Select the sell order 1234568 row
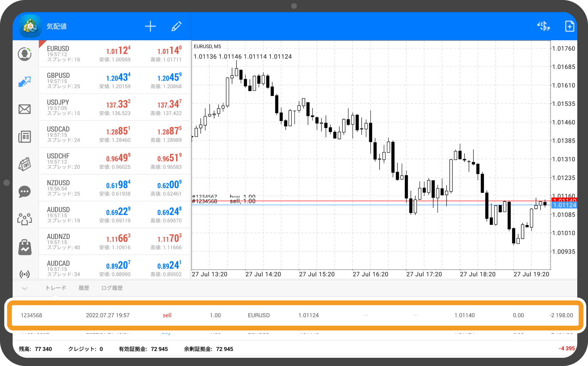 click(x=294, y=315)
